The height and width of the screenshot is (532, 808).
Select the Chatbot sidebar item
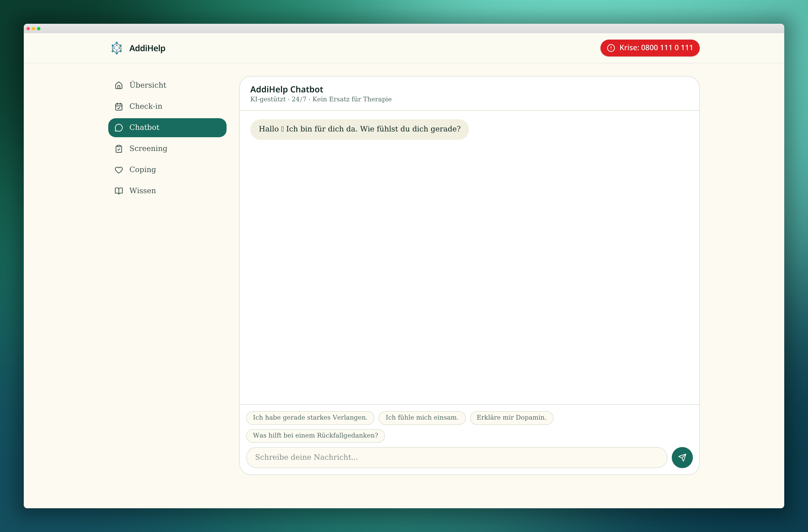pos(167,127)
